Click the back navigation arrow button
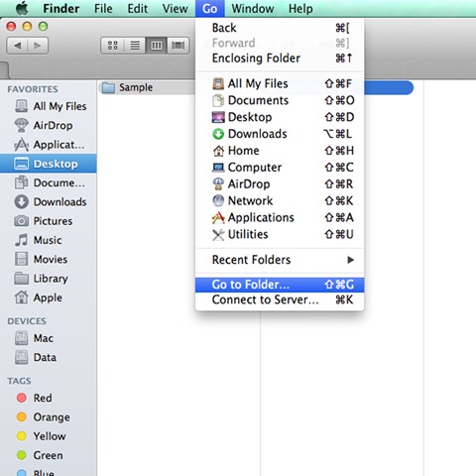Viewport: 476px width, 476px height. pos(18,46)
